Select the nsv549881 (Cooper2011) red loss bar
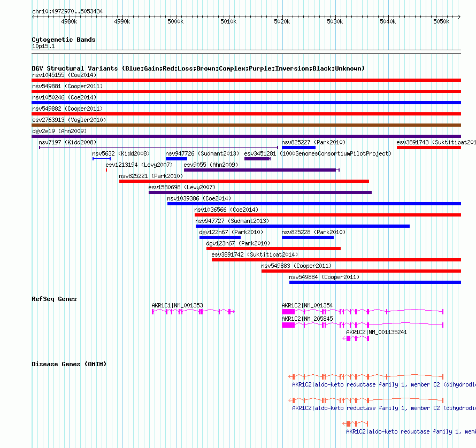This screenshot has height=448, width=476. coord(246,91)
